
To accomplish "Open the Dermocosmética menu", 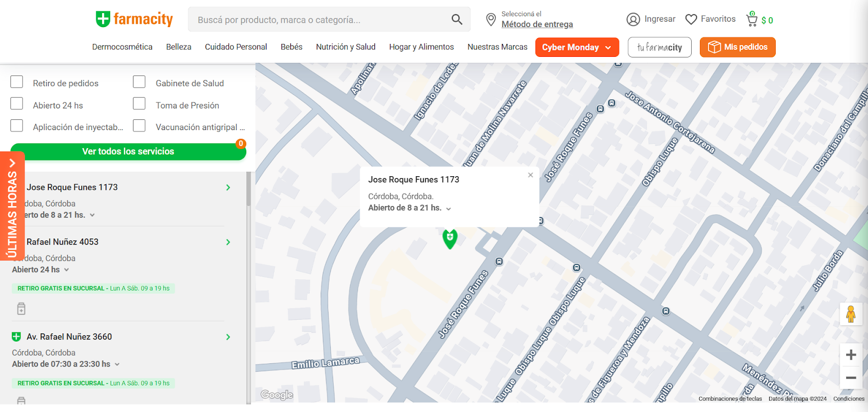I will pos(122,47).
